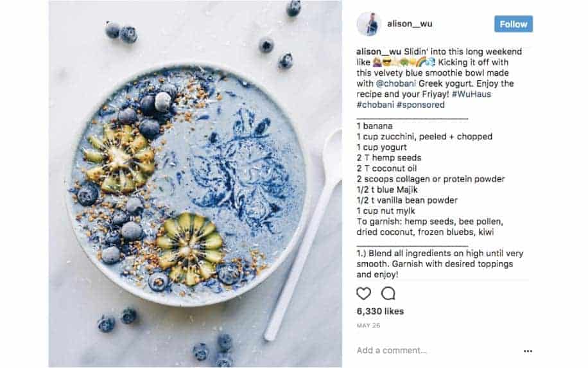Follow the alison__wu account

coord(514,24)
